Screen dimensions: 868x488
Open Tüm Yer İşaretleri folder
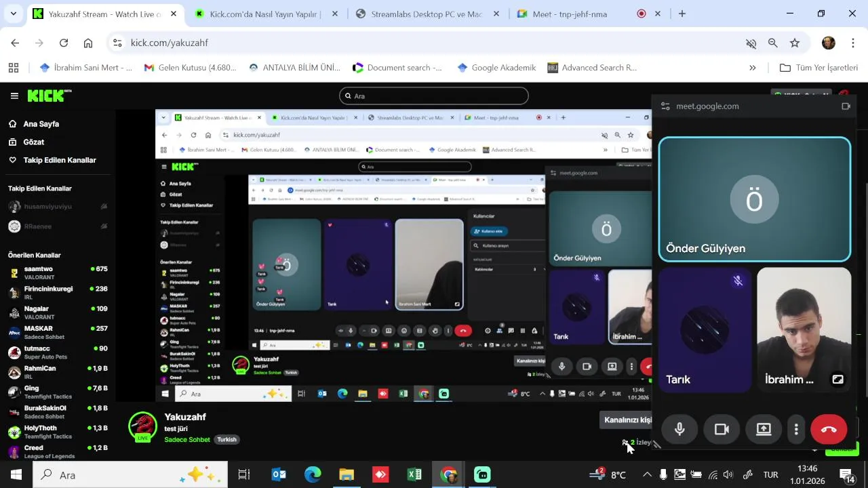click(x=819, y=68)
